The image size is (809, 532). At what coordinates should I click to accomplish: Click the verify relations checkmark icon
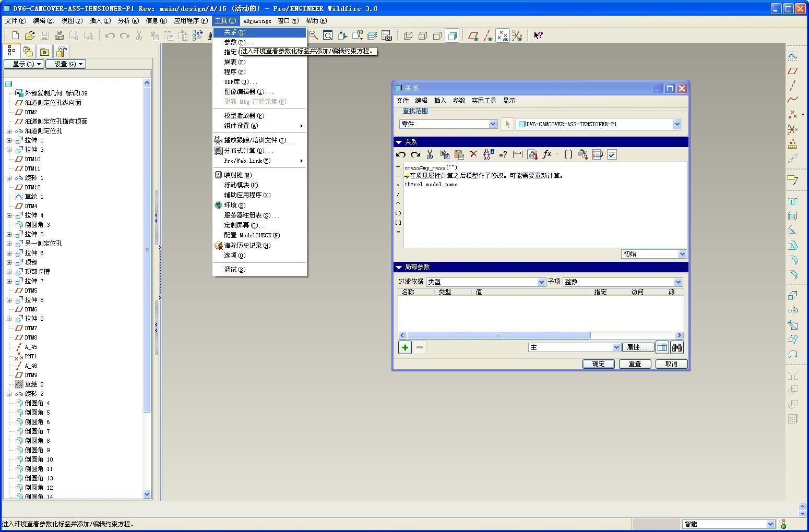click(x=612, y=154)
